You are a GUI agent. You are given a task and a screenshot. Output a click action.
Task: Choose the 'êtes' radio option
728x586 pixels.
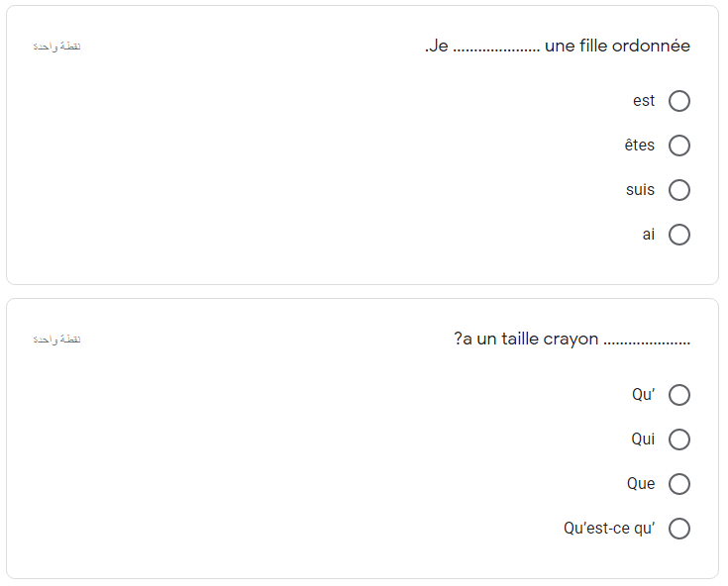click(x=678, y=146)
